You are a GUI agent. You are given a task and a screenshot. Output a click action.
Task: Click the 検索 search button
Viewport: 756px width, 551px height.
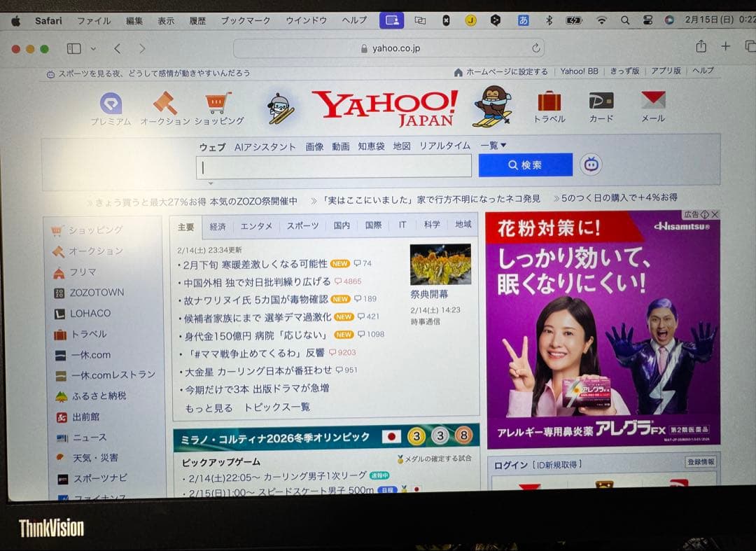click(x=525, y=164)
